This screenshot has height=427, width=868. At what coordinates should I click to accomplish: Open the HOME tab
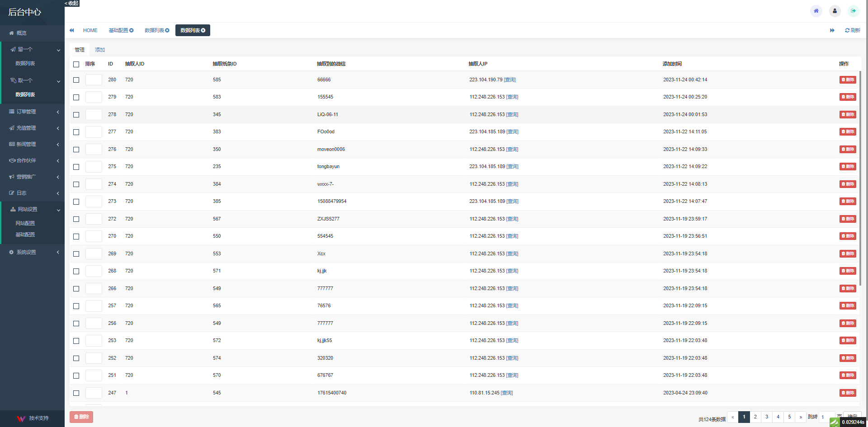click(x=90, y=30)
